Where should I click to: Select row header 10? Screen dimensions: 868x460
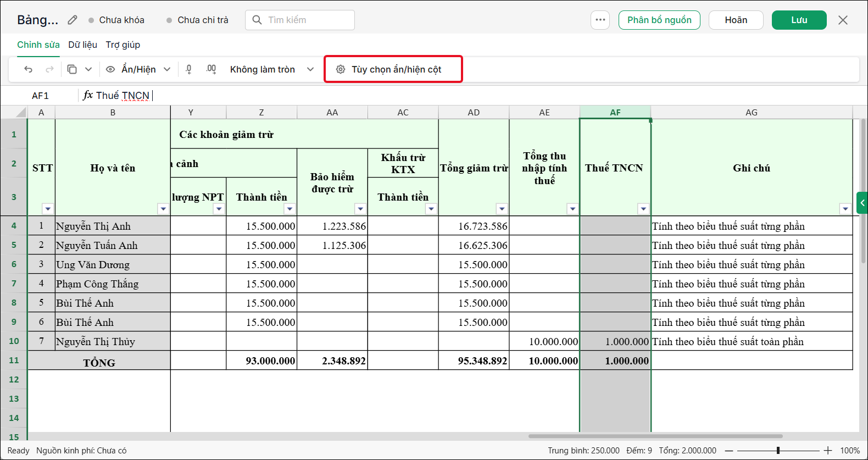pyautogui.click(x=14, y=341)
